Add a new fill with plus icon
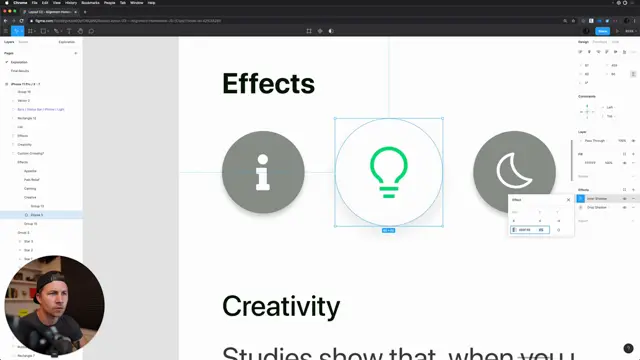The image size is (640, 360). coord(633,154)
